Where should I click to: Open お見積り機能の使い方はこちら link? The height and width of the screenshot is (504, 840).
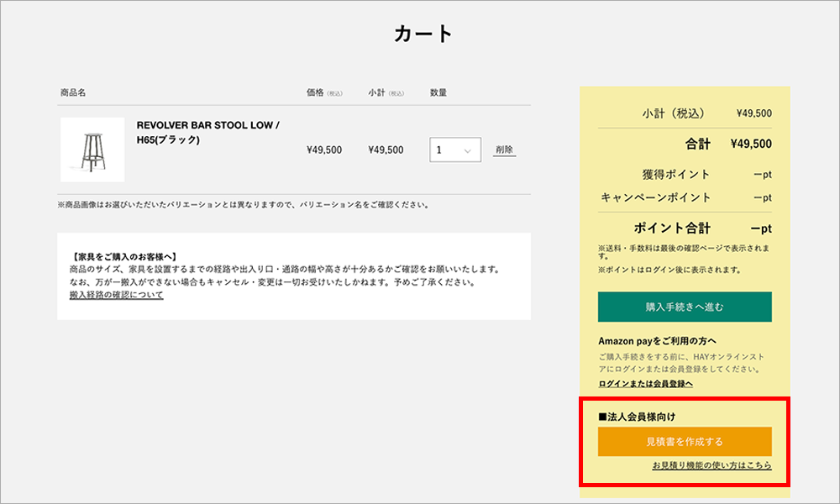[711, 465]
